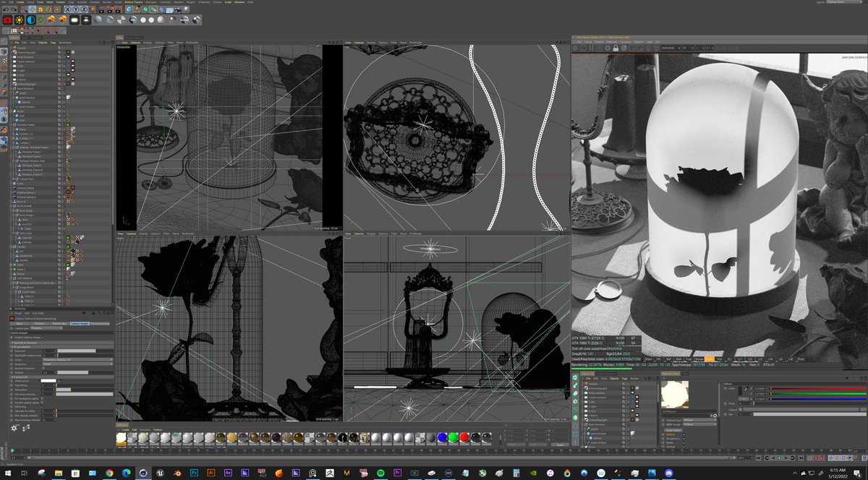Open the Octane menu in the menu bar
The width and height of the screenshot is (868, 480).
(x=217, y=2)
